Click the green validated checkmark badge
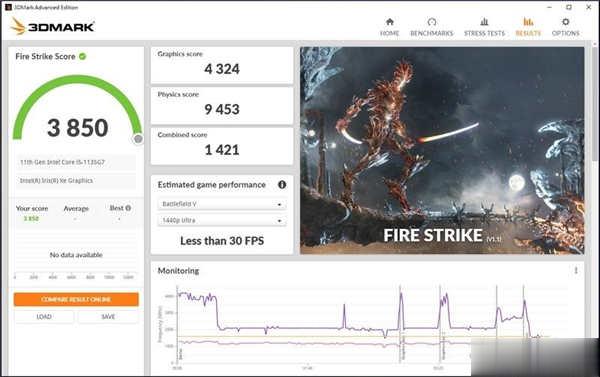The height and width of the screenshot is (377, 600). pyautogui.click(x=82, y=56)
